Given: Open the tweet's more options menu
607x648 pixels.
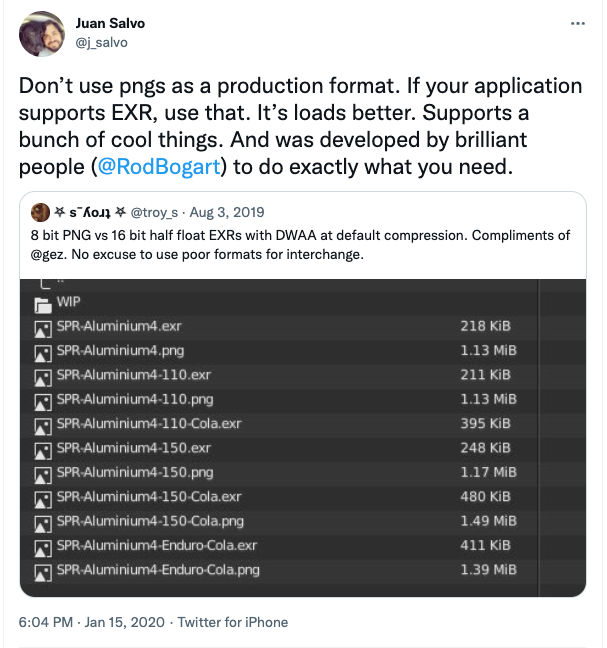Looking at the screenshot, I should (x=577, y=23).
